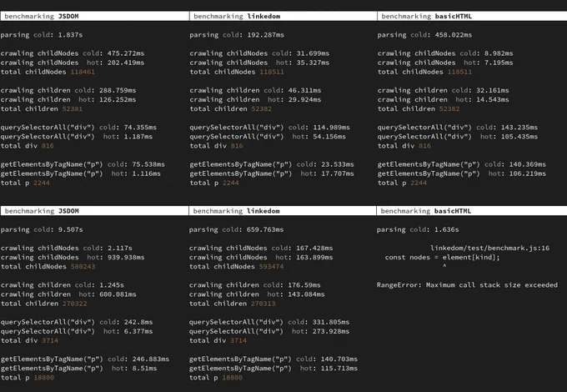567x392 pixels.
Task: Click the JSDOM parsing cold value 1.837s
Action: (x=70, y=35)
